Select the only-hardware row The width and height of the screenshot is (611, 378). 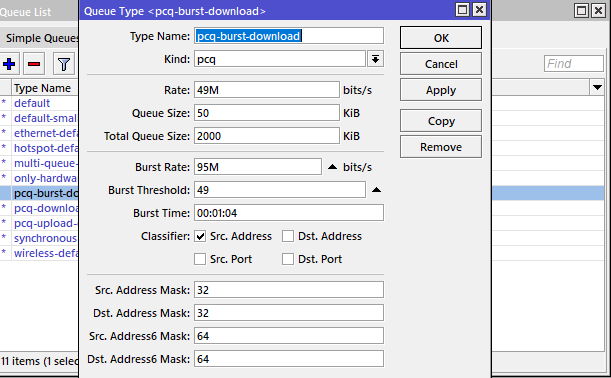click(x=39, y=178)
